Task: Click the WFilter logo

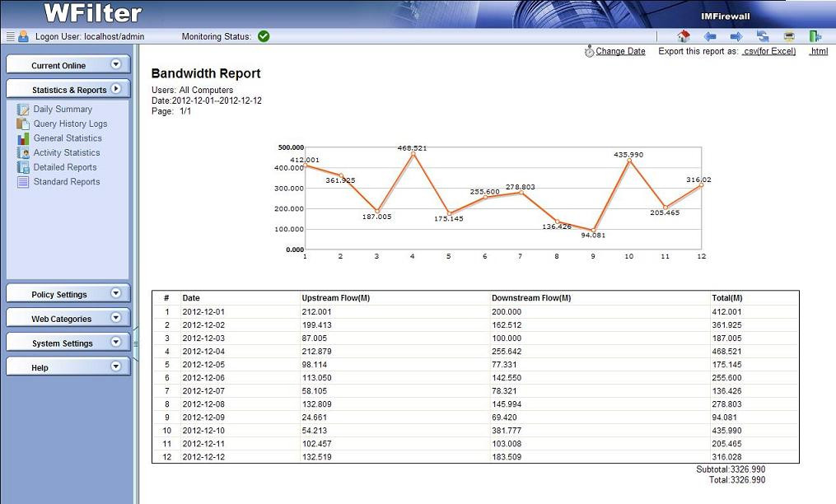Action: click(93, 13)
